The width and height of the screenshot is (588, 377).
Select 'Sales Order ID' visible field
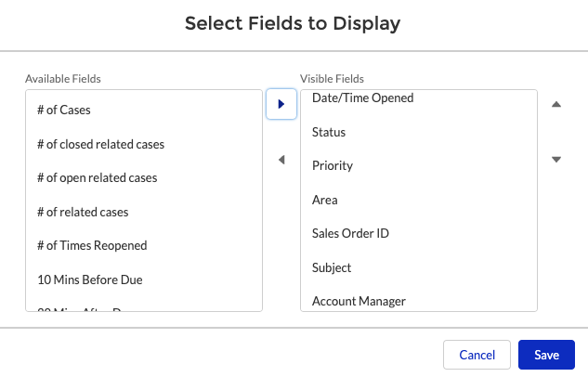419,233
